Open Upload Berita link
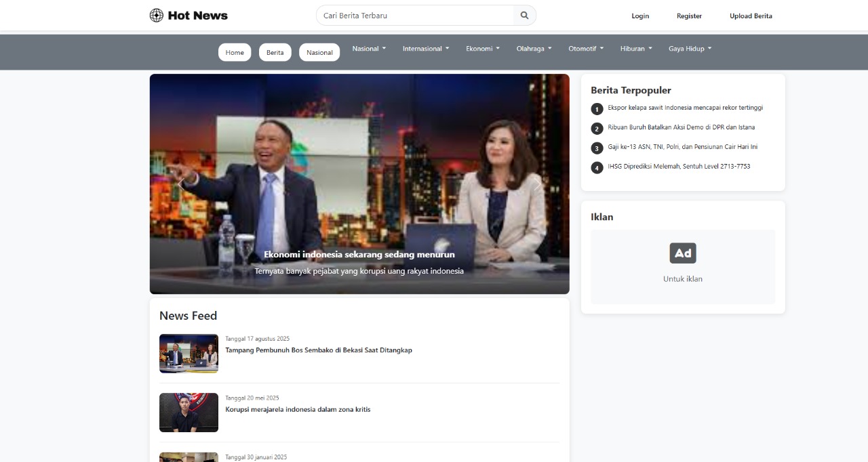Screen dimensions: 868x462 tap(751, 16)
